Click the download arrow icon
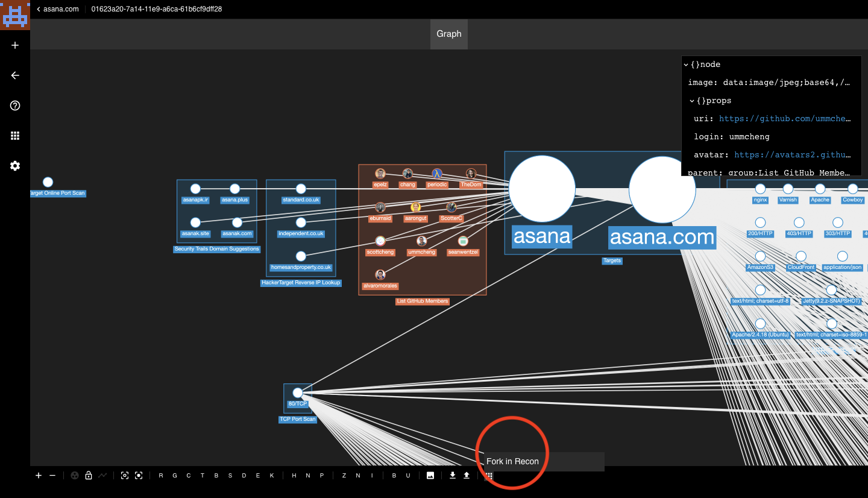Viewport: 868px width, 498px height. [x=453, y=476]
